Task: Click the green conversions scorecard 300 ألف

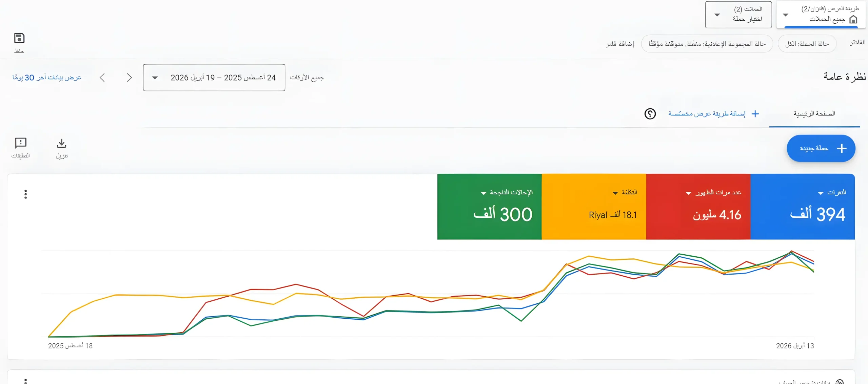Action: (x=489, y=207)
